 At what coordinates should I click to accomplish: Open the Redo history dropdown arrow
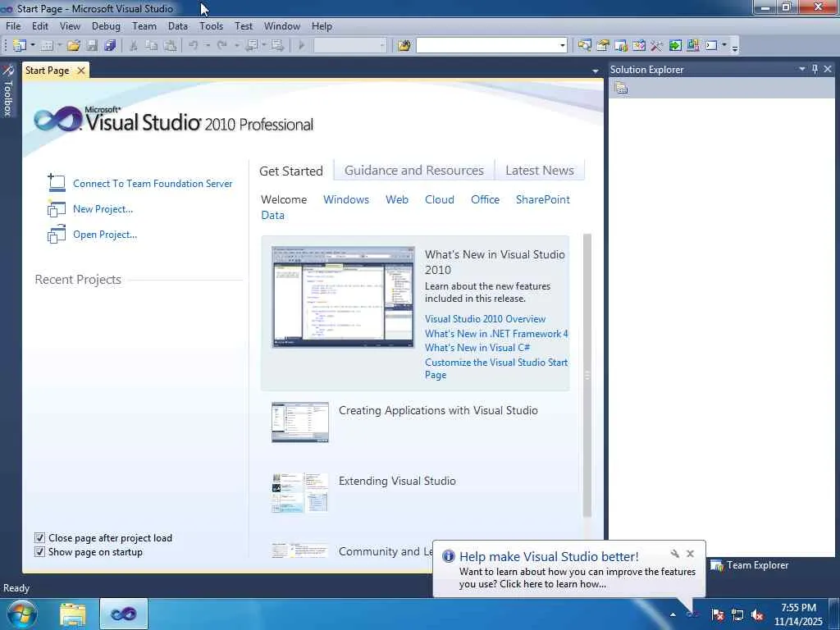(x=236, y=46)
